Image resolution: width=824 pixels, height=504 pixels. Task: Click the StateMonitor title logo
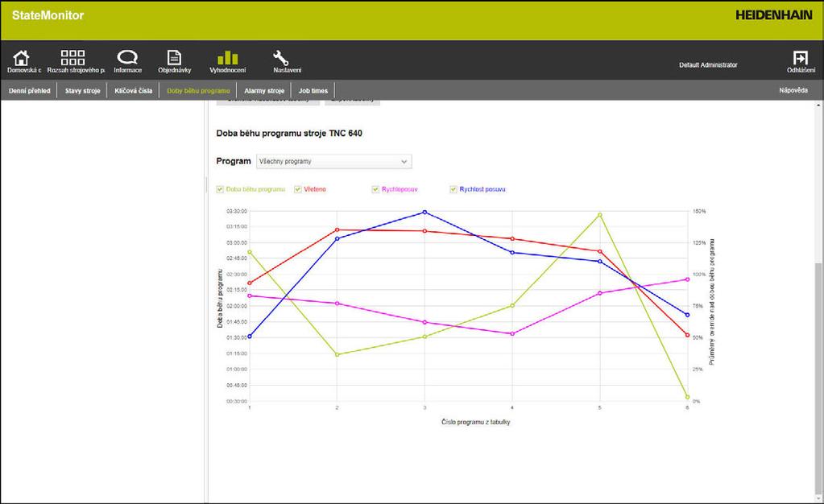point(48,15)
